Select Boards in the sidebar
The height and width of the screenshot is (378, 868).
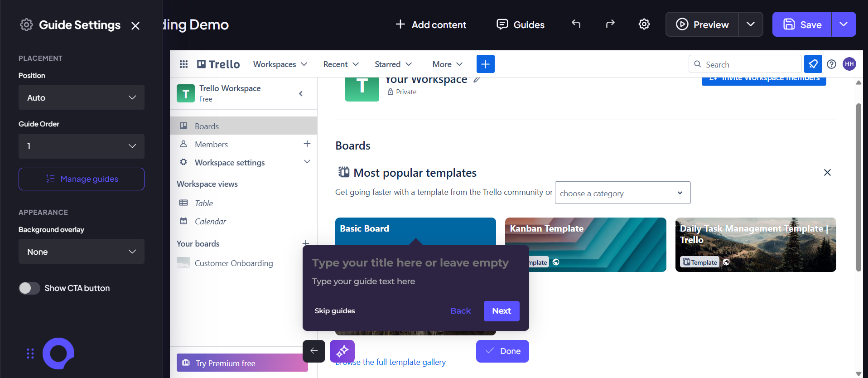coord(244,126)
